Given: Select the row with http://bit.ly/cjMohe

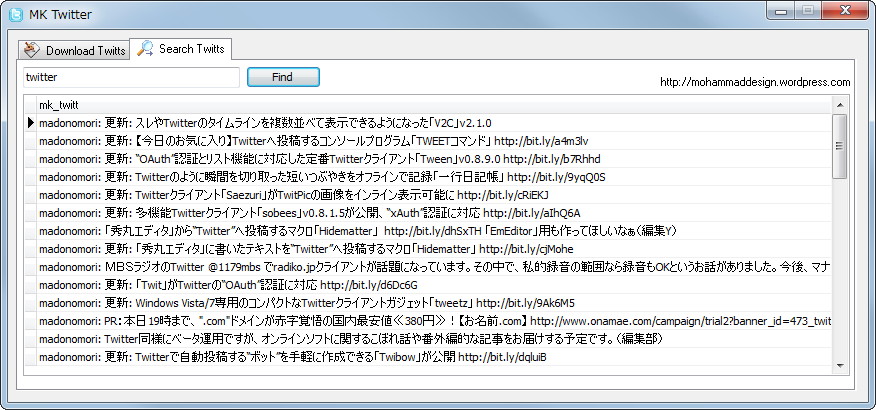Looking at the screenshot, I should (x=434, y=249).
